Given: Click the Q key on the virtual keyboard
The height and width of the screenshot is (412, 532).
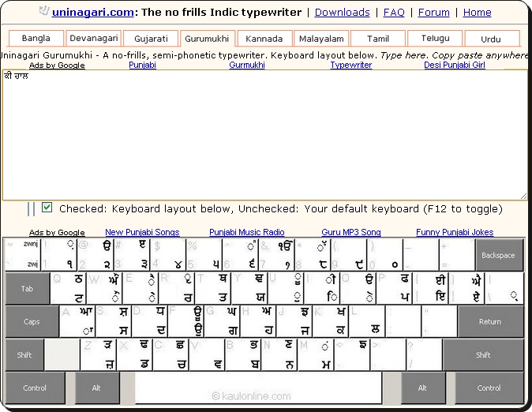Looking at the screenshot, I should coord(68,288).
